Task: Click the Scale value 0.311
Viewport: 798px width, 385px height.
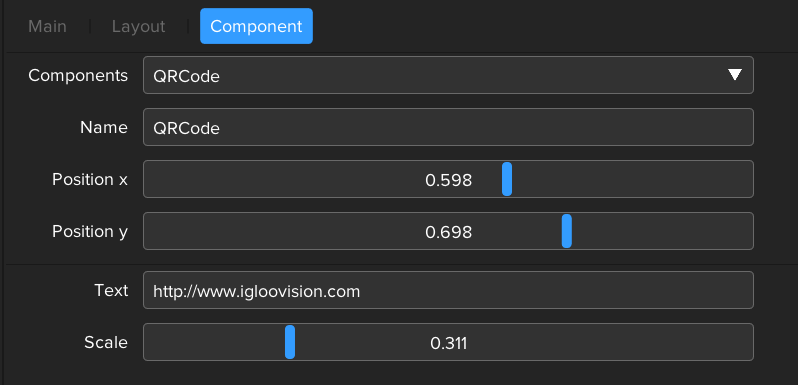Action: pyautogui.click(x=448, y=343)
